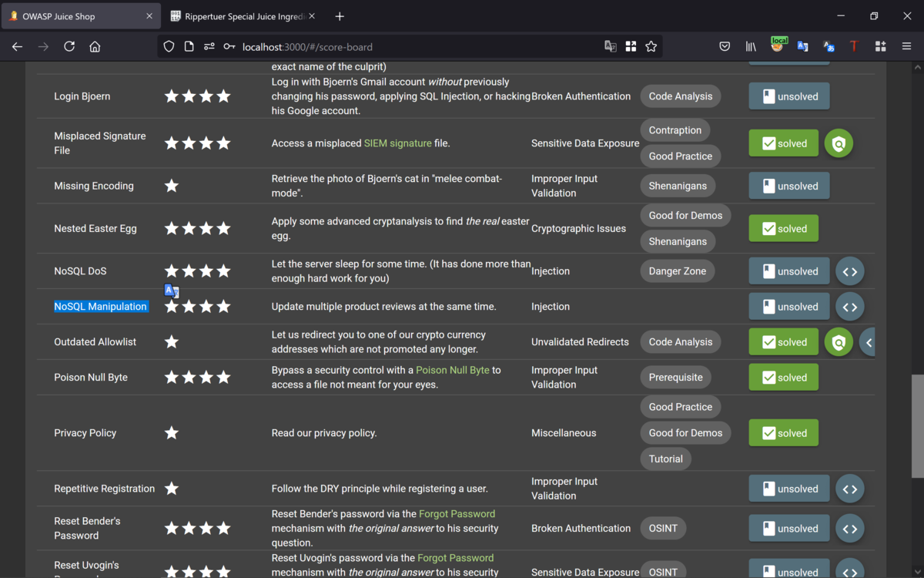Click the Login Bjoern unsolved button

click(x=789, y=96)
